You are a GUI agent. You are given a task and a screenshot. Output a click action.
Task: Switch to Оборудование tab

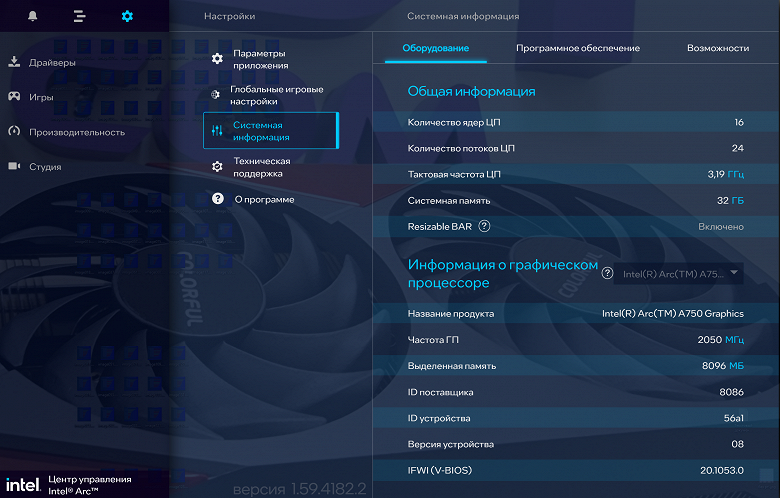(436, 48)
